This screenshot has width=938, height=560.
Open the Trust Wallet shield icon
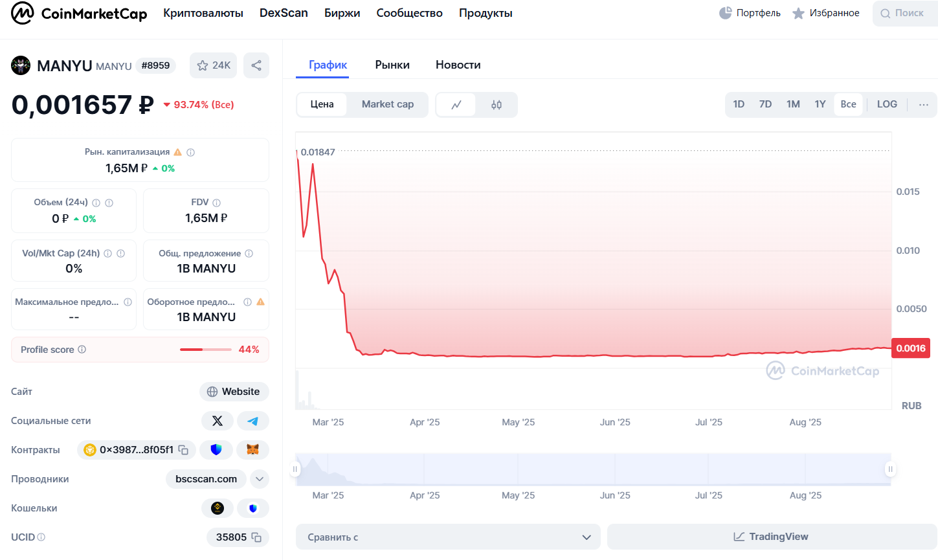tap(253, 508)
